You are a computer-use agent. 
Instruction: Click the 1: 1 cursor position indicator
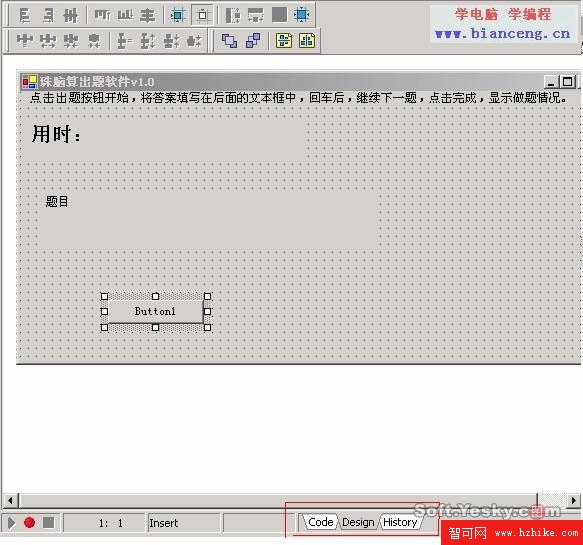104,523
